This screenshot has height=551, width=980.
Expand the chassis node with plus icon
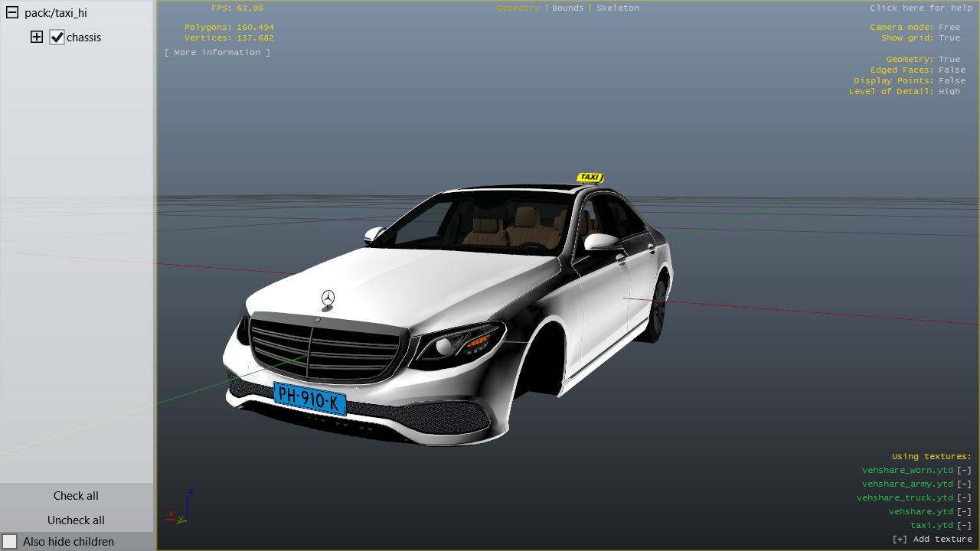coord(37,37)
